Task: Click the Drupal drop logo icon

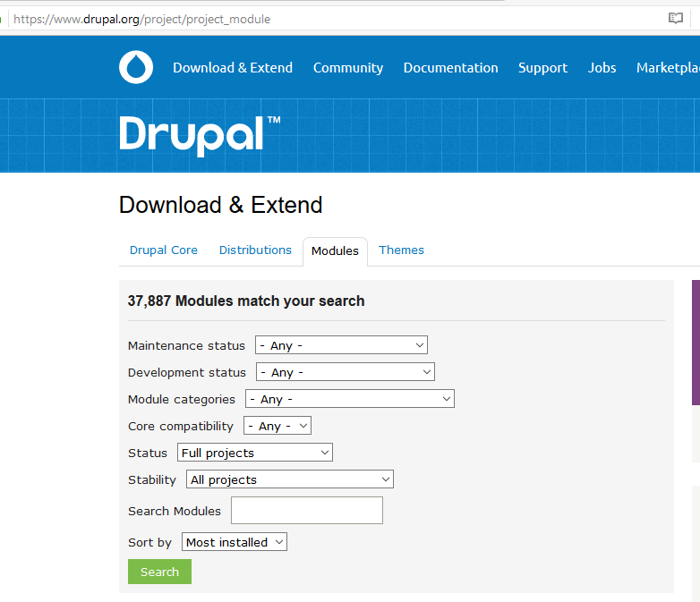Action: tap(136, 67)
